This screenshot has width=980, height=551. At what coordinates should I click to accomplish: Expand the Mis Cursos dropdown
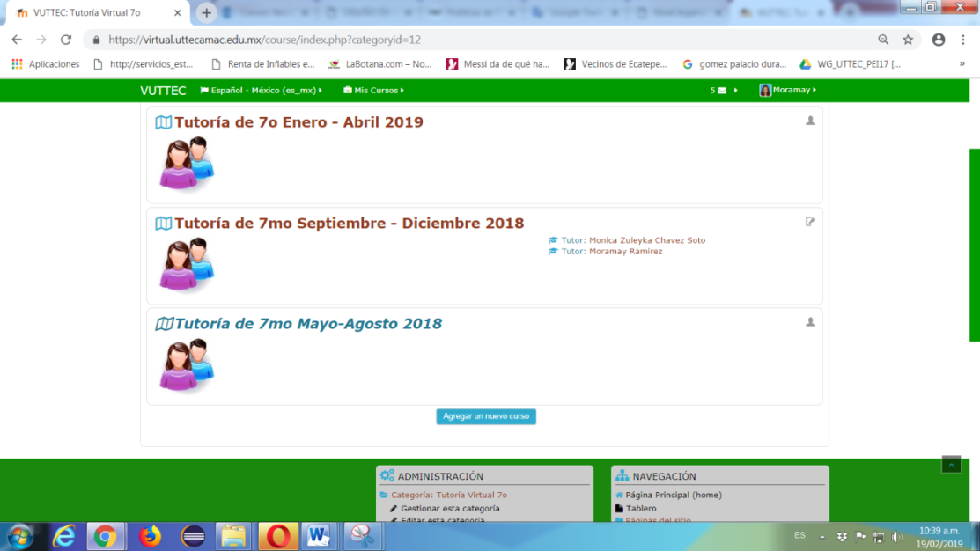(373, 91)
